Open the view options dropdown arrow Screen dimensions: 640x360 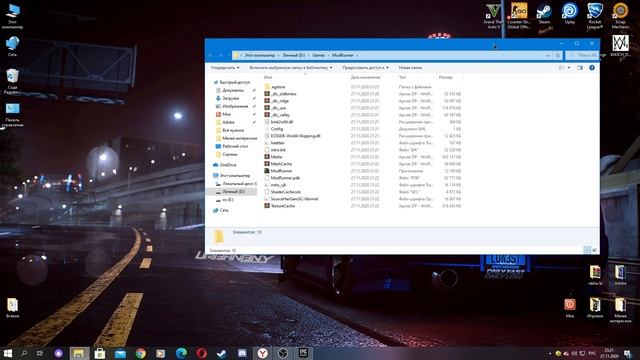pyautogui.click(x=569, y=67)
